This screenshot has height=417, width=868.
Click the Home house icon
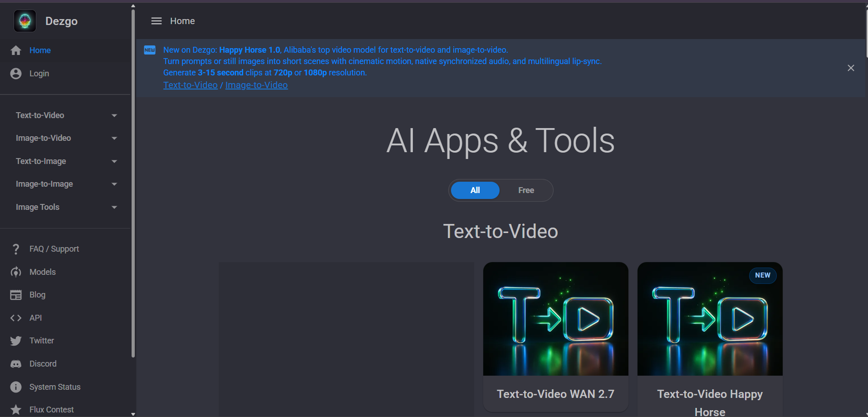click(x=16, y=50)
